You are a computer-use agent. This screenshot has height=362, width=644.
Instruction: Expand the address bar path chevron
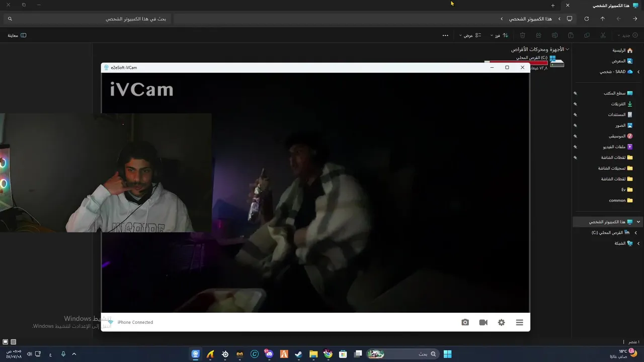point(502,19)
